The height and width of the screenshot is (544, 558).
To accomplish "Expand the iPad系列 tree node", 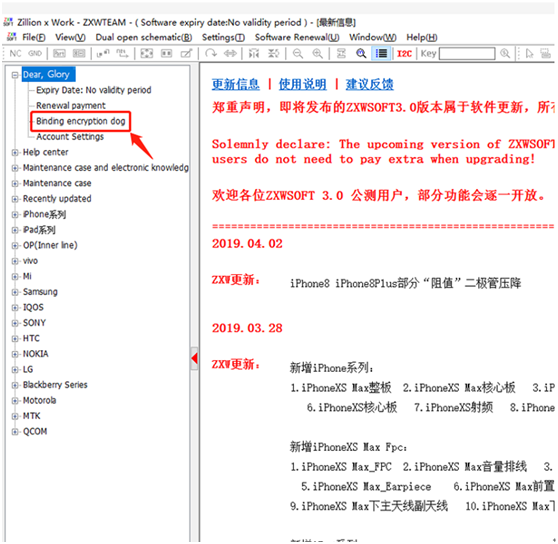I will [x=15, y=230].
